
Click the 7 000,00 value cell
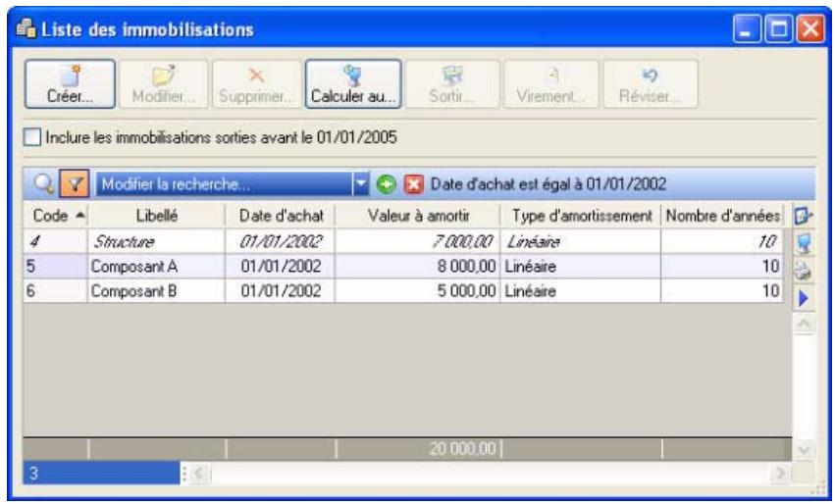(418, 241)
